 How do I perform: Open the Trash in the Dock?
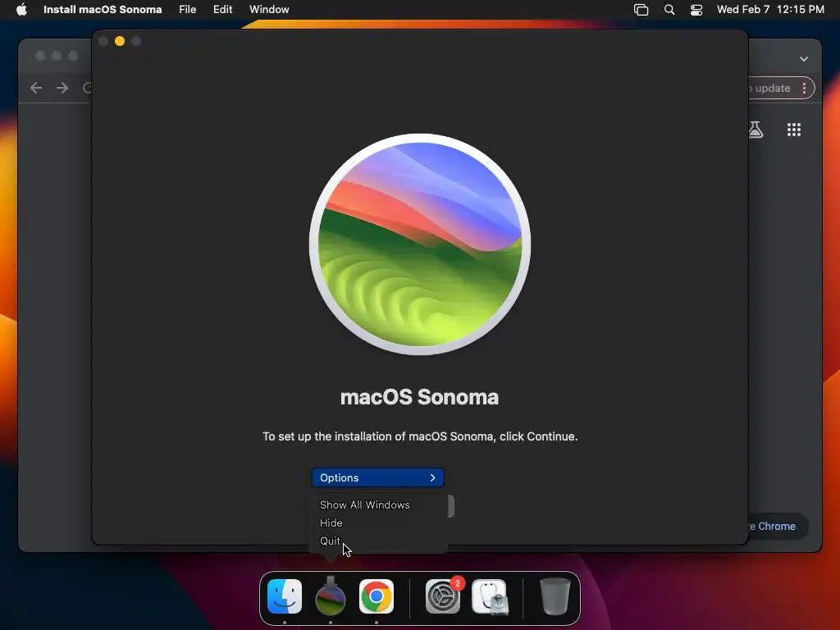pyautogui.click(x=555, y=596)
